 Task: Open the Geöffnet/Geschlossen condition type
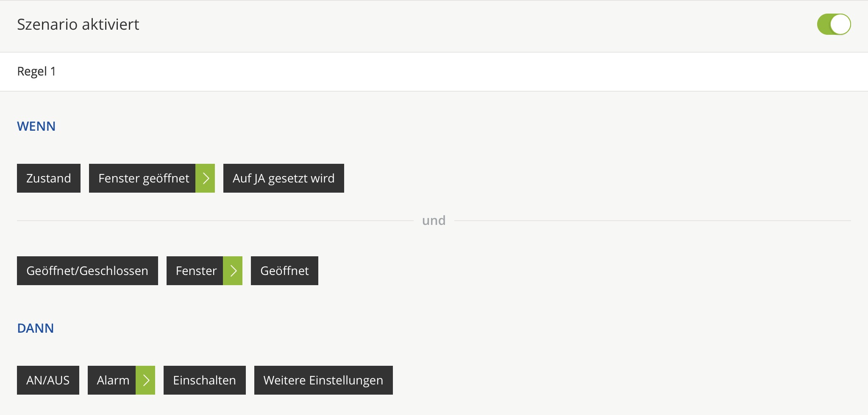[87, 271]
